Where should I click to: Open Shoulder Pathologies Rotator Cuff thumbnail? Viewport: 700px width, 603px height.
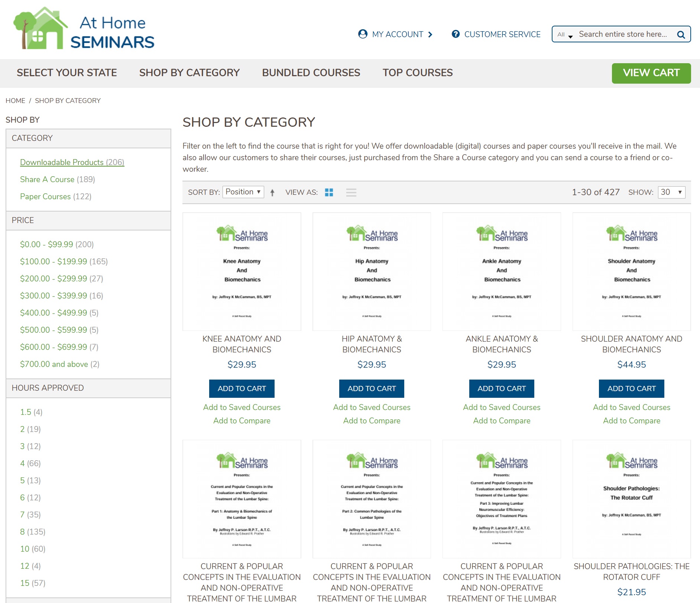click(x=632, y=499)
